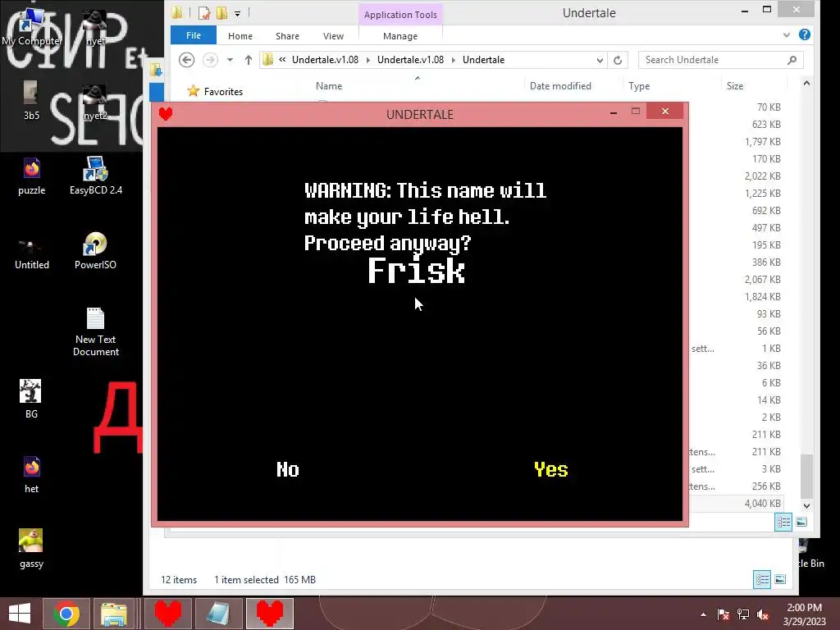Select the 3b5 desktop icon
Image resolution: width=840 pixels, height=630 pixels.
[x=31, y=101]
